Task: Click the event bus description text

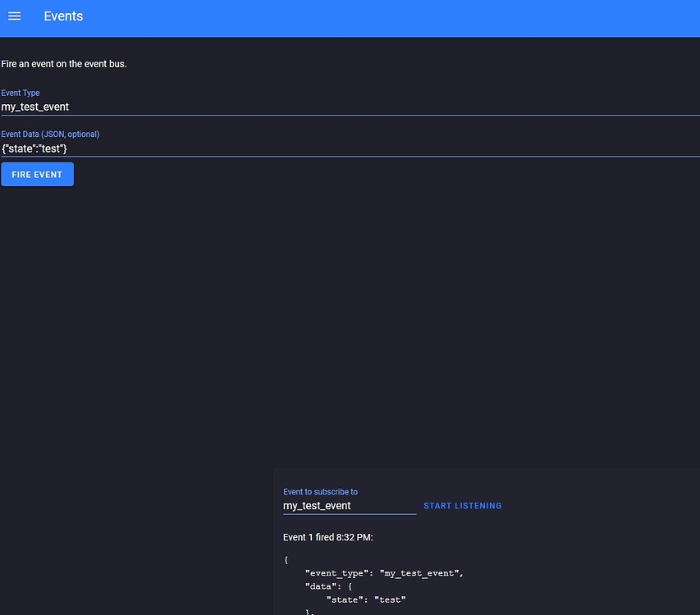Action: click(64, 63)
